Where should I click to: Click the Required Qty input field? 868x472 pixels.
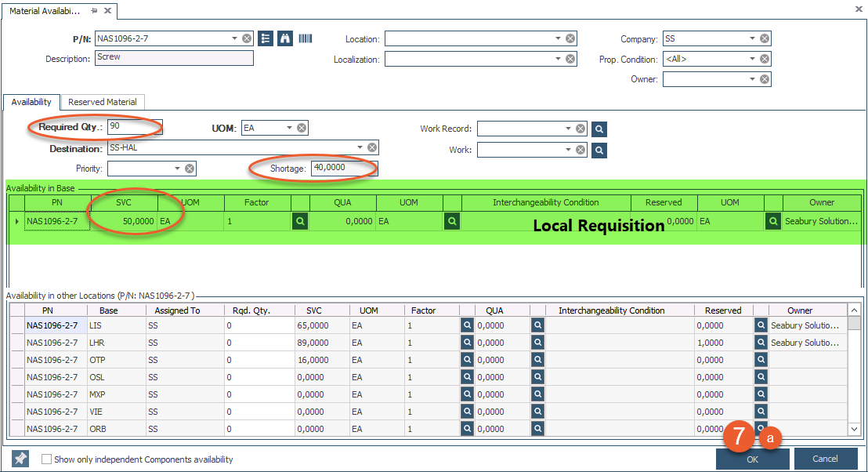click(135, 126)
